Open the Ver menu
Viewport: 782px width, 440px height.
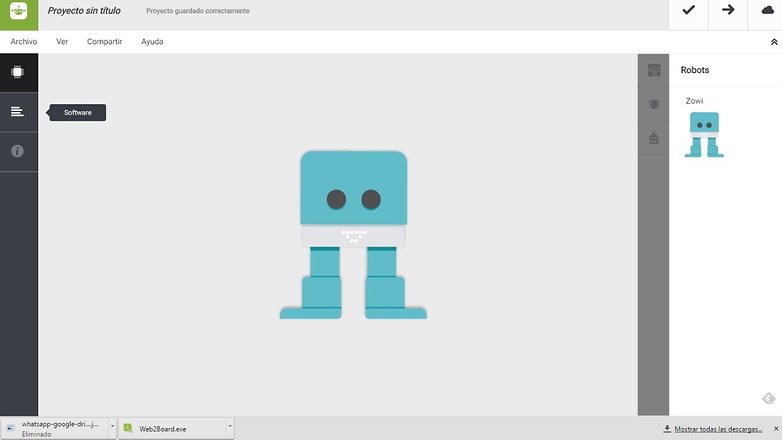click(62, 42)
